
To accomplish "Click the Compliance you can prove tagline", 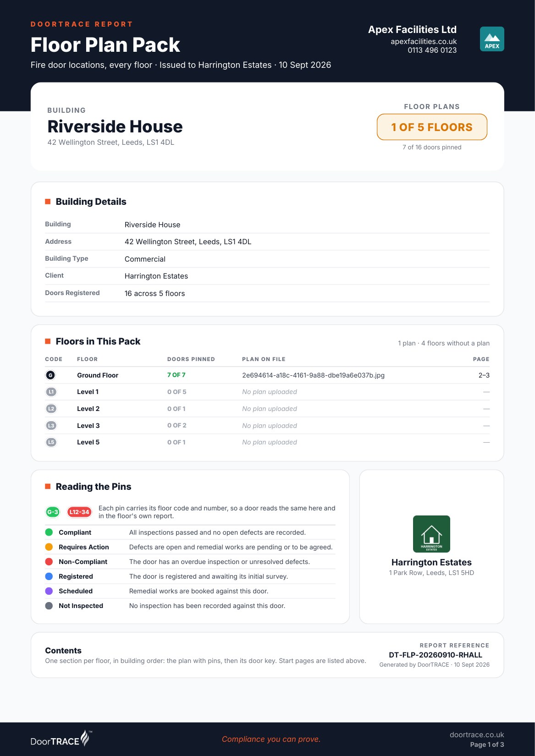I will [x=271, y=739].
